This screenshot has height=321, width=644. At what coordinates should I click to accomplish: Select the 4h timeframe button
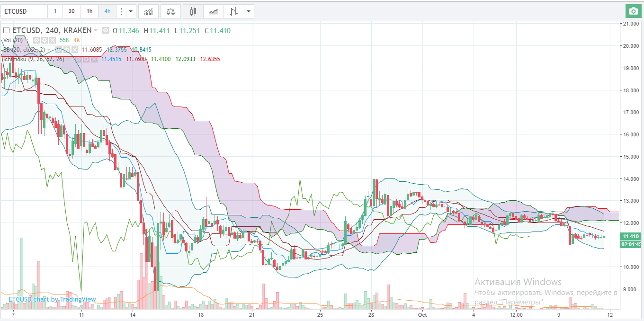pos(107,11)
